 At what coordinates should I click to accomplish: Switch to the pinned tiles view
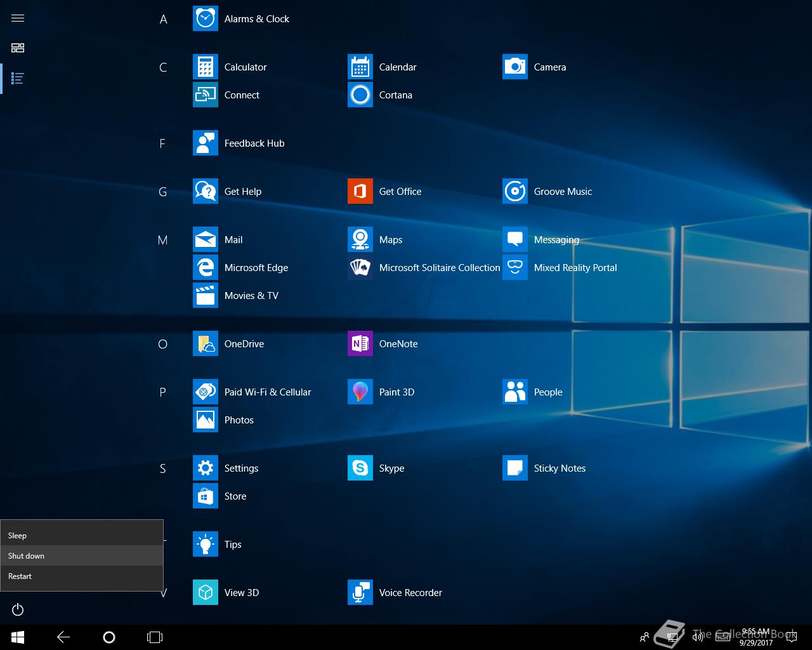coord(18,48)
